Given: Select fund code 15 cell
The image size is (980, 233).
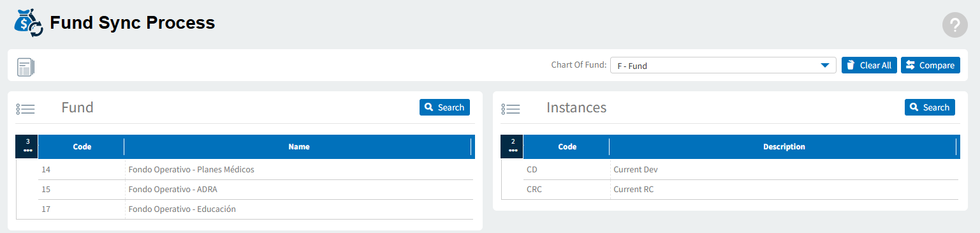Looking at the screenshot, I should click(82, 190).
